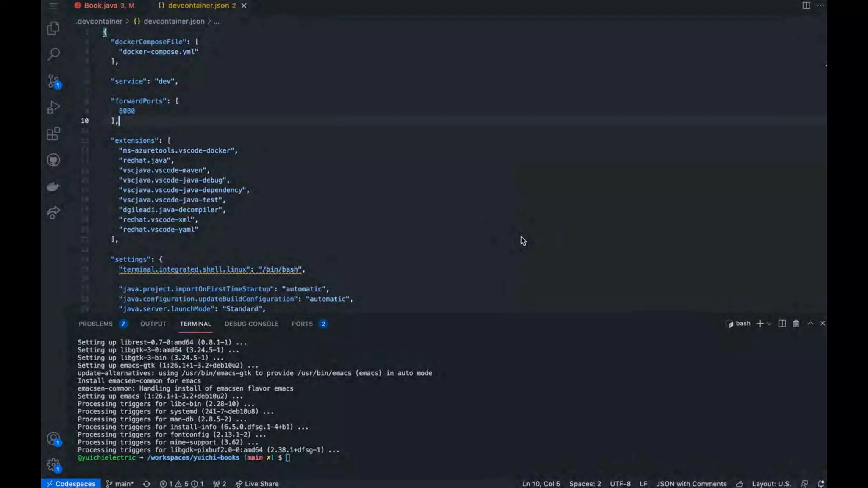Open the Run and Debug view
This screenshot has width=868, height=488.
tap(53, 108)
